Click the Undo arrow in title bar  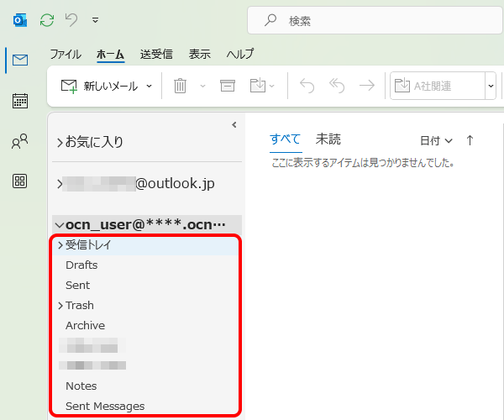[71, 18]
